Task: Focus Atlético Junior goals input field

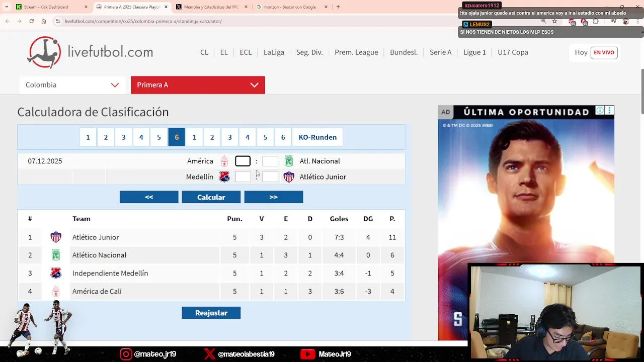Action: pyautogui.click(x=270, y=176)
